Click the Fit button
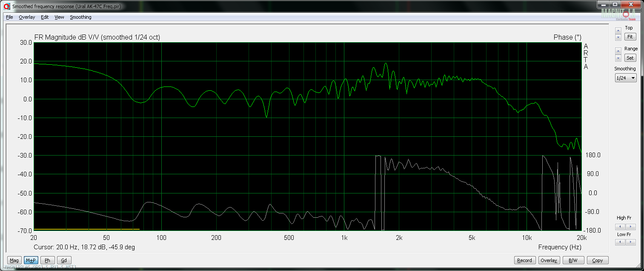This screenshot has height=271, width=644. click(x=630, y=37)
